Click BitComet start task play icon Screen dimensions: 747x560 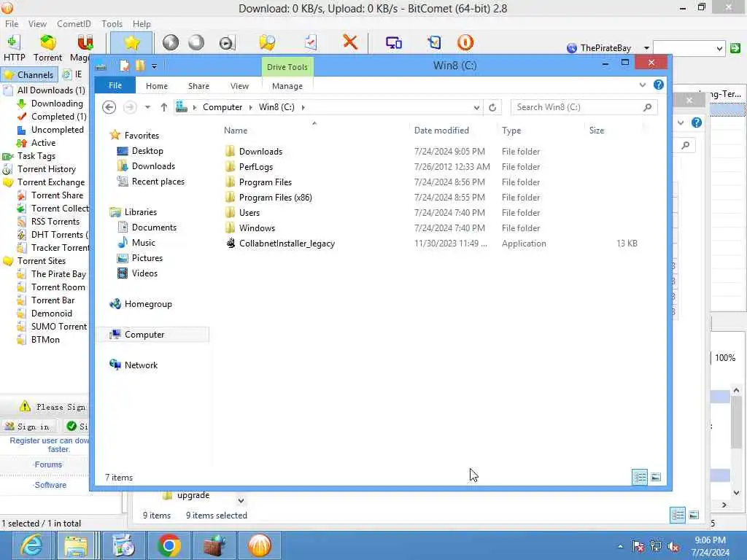click(170, 42)
